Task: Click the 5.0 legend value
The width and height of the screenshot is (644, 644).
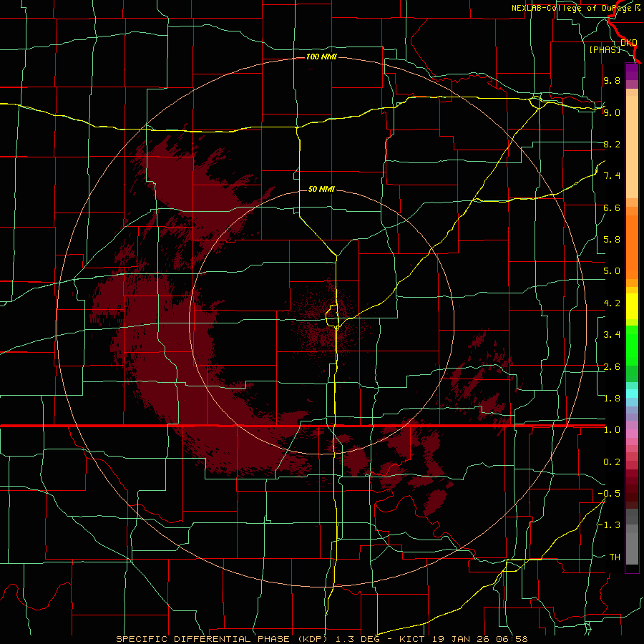Action: (612, 271)
